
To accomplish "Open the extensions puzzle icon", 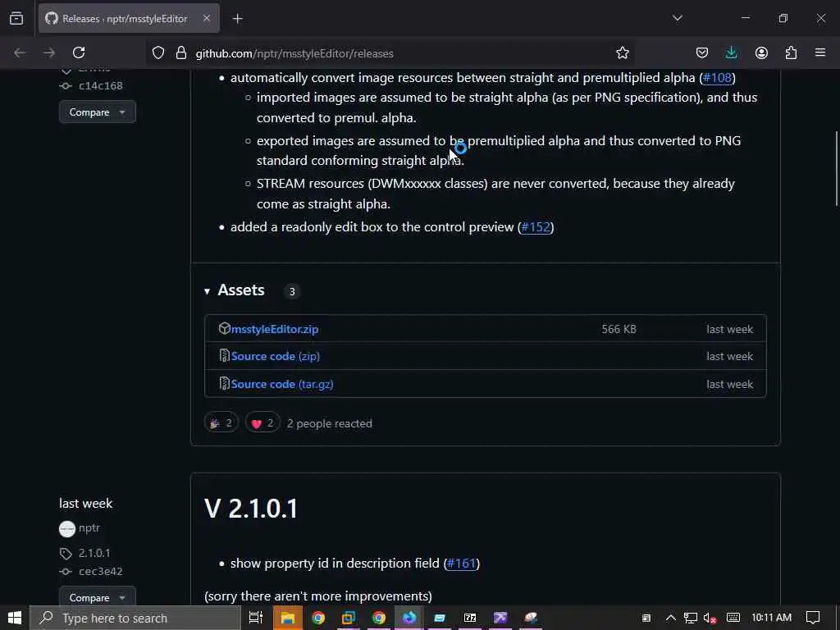I will [791, 52].
